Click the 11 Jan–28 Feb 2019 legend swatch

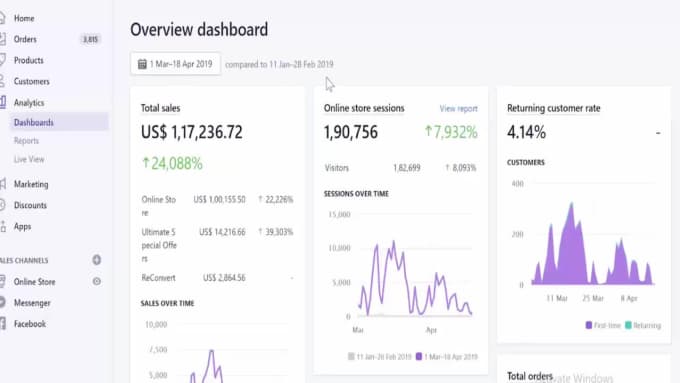(x=351, y=357)
